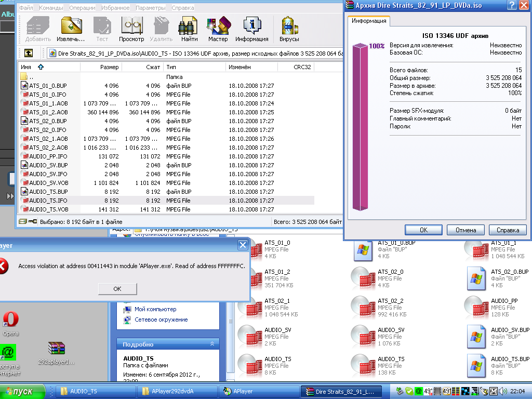Select ATS_01_1.AOB file row

click(x=166, y=103)
